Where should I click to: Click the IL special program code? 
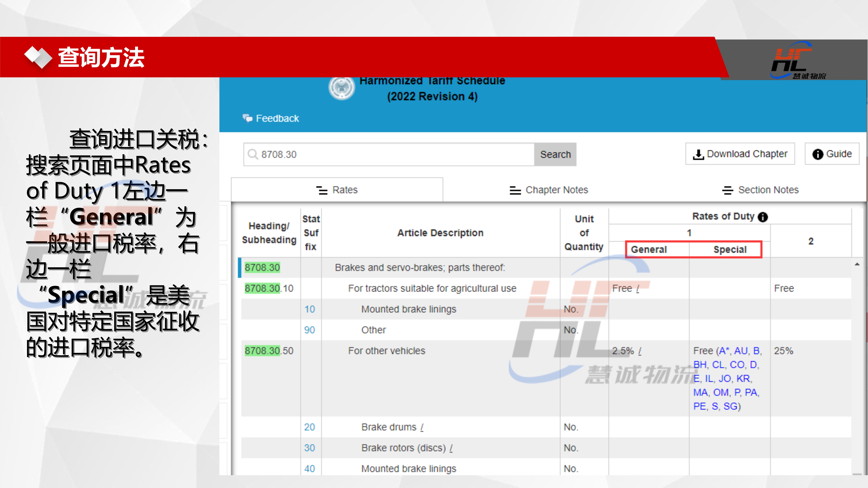(709, 379)
